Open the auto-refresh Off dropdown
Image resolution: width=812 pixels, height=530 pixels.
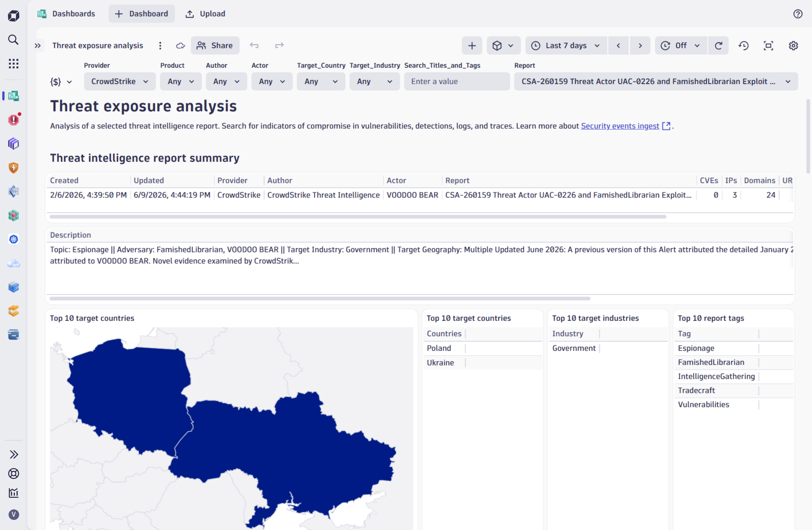pyautogui.click(x=681, y=46)
